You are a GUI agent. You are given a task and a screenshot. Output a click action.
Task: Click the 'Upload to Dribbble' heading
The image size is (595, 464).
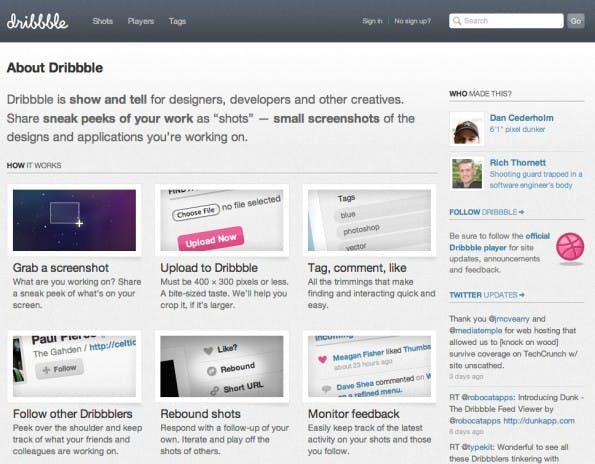(x=209, y=268)
